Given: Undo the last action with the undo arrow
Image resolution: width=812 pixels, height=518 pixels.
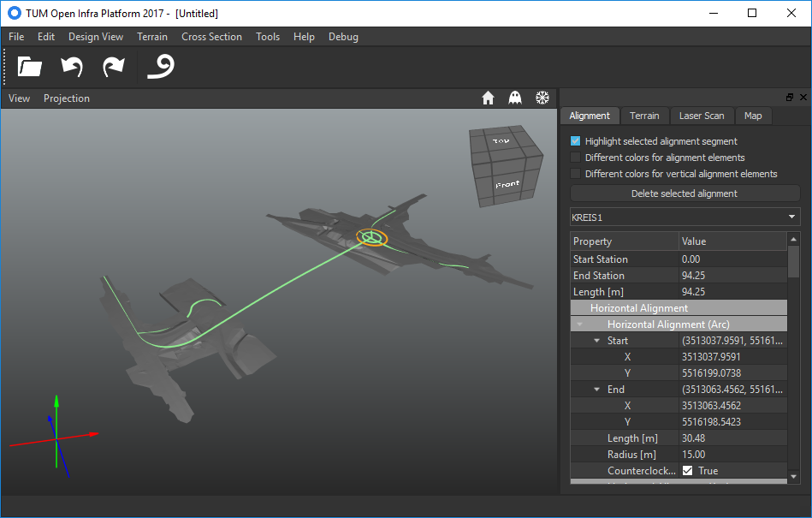Looking at the screenshot, I should coord(72,67).
